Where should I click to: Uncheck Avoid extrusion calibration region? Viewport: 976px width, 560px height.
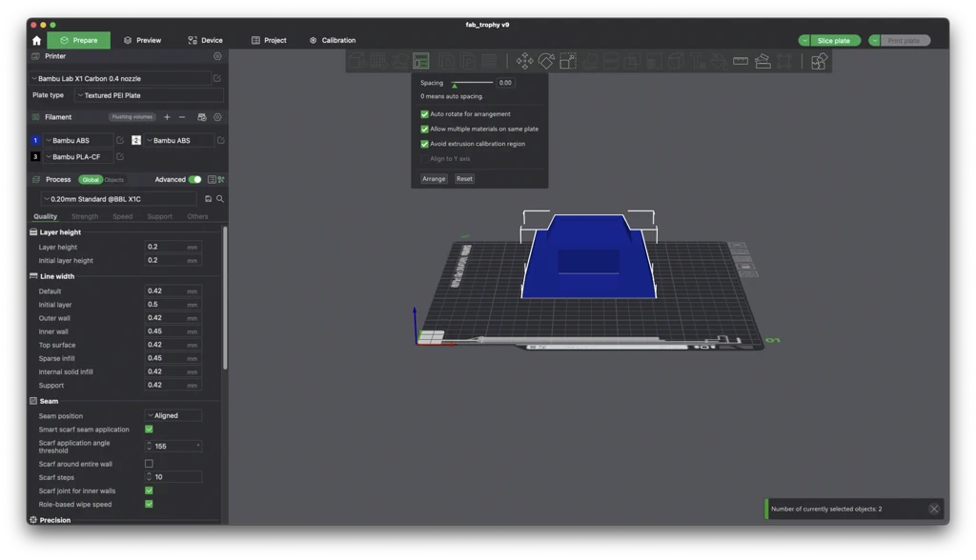point(424,145)
